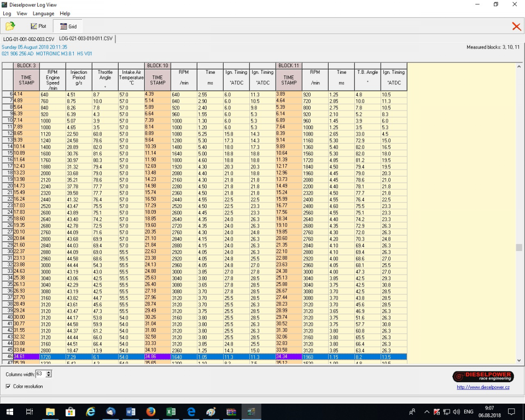Decrease columns width with down arrow
525x420 pixels.
pyautogui.click(x=49, y=376)
